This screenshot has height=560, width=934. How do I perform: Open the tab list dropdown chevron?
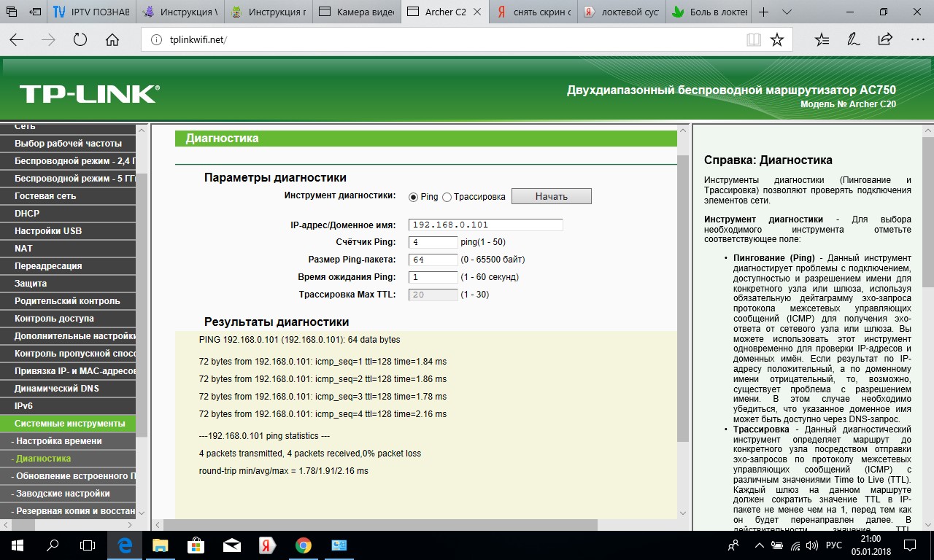point(787,12)
